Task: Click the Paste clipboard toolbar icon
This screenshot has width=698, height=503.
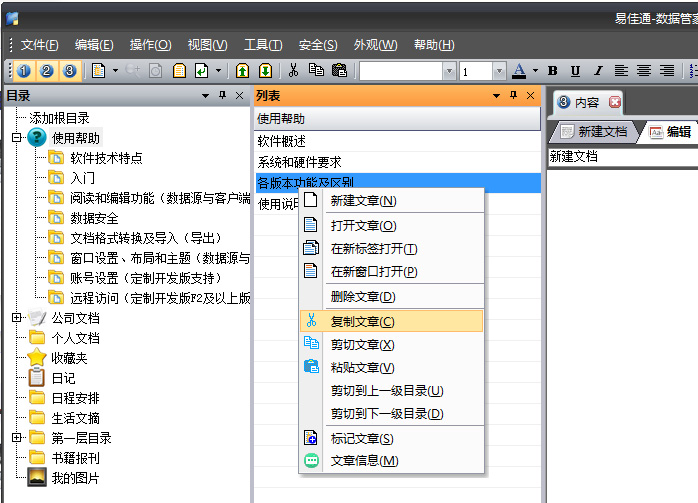Action: (x=339, y=71)
